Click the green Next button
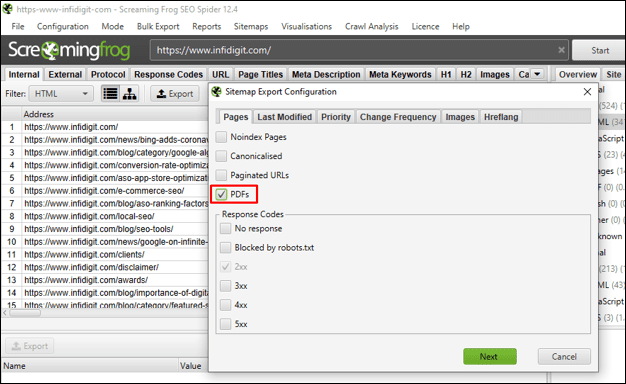 [489, 356]
